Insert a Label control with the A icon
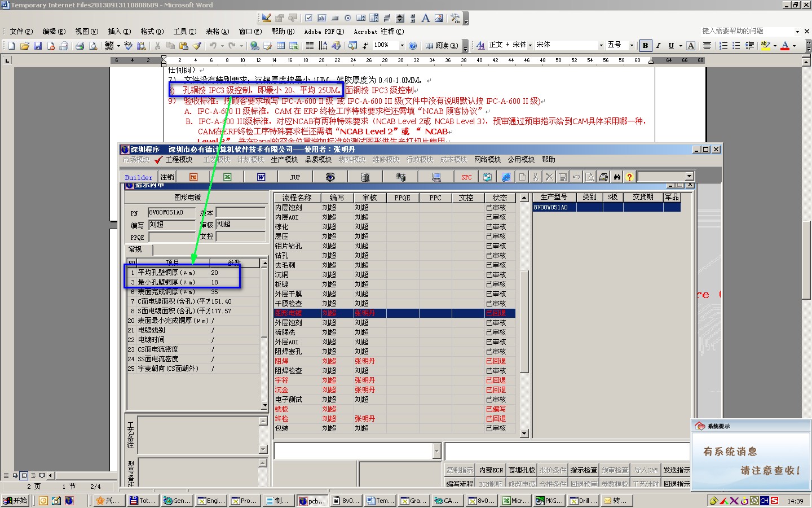This screenshot has height=508, width=812. pos(426,18)
